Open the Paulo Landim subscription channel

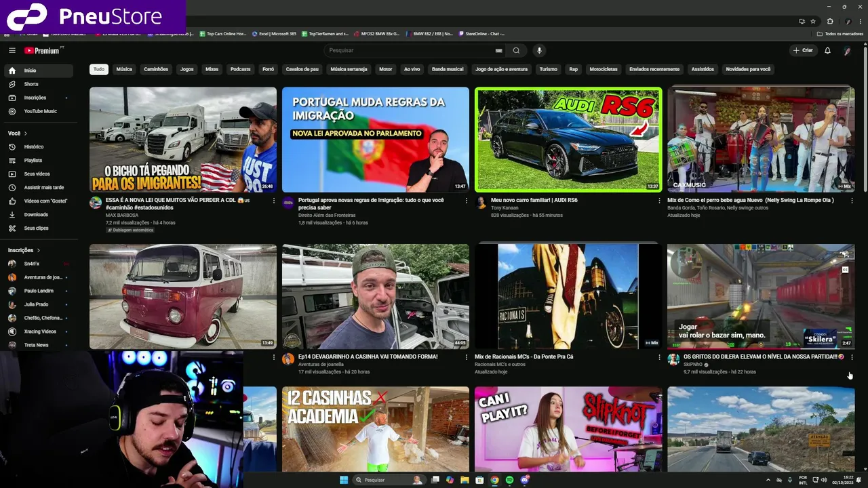coord(38,291)
